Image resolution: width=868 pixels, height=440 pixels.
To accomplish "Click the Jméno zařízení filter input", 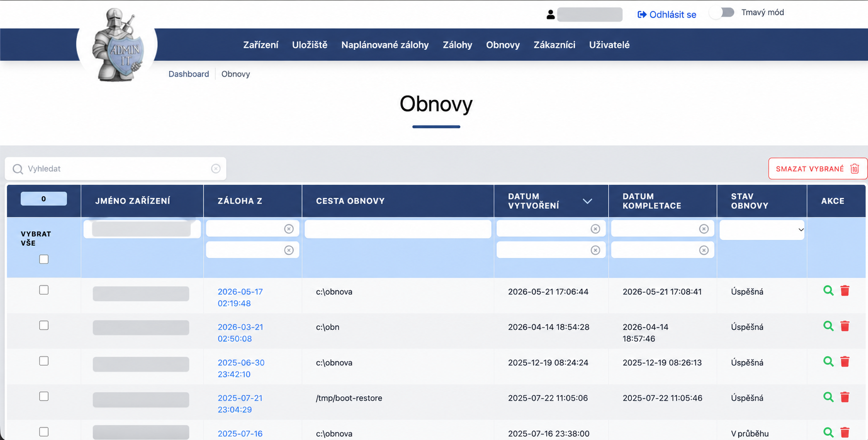I will point(142,229).
